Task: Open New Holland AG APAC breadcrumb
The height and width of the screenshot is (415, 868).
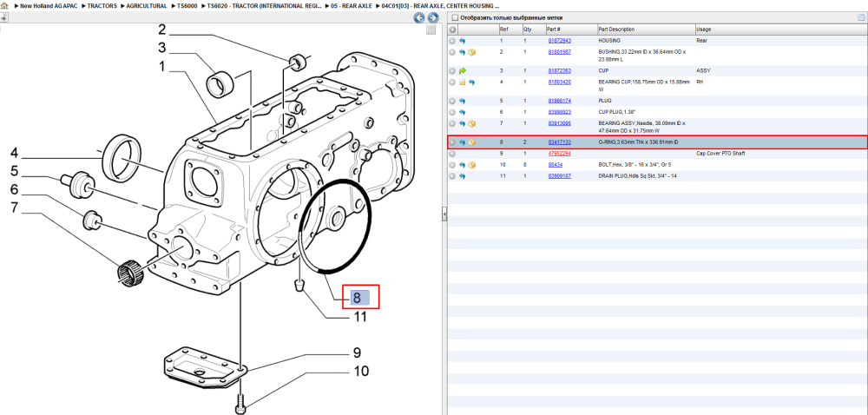Action: (49, 5)
